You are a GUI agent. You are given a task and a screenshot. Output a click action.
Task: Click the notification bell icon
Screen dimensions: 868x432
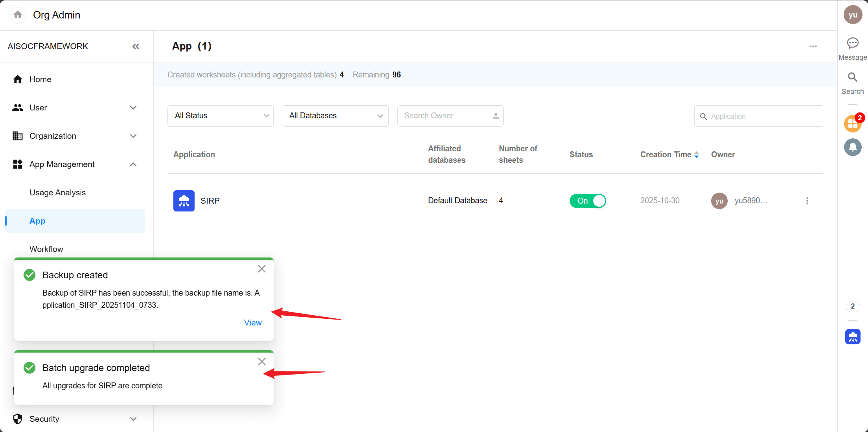point(852,147)
